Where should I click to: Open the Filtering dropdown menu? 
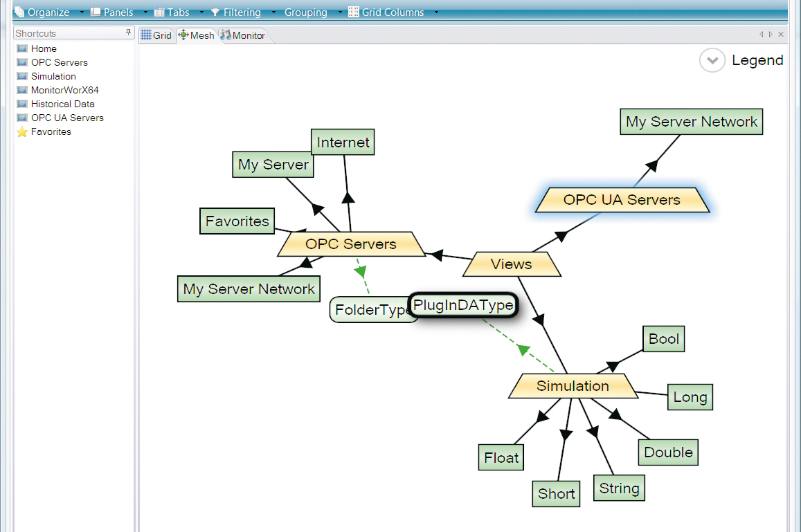[242, 12]
